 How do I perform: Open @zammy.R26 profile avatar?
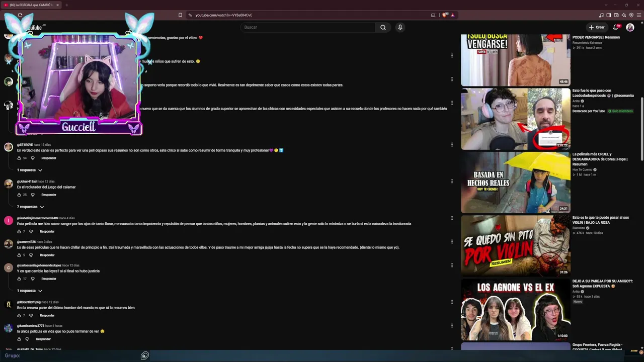tap(9, 244)
